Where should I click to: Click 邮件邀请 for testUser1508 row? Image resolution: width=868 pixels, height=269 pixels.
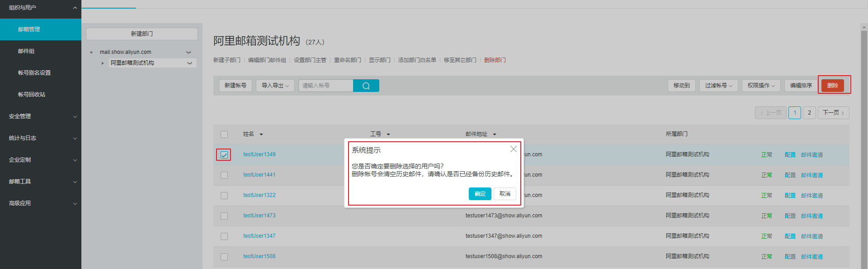click(x=812, y=257)
